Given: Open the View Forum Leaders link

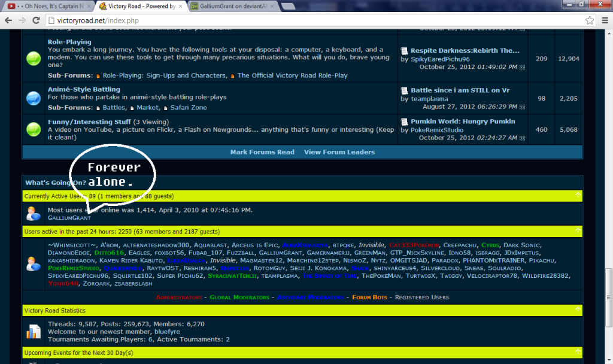Looking at the screenshot, I should coord(339,152).
